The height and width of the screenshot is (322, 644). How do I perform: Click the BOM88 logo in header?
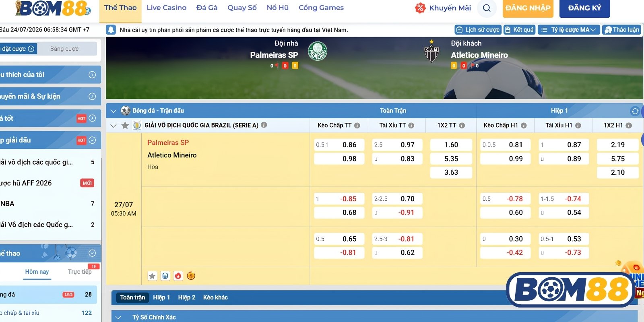pyautogui.click(x=52, y=8)
